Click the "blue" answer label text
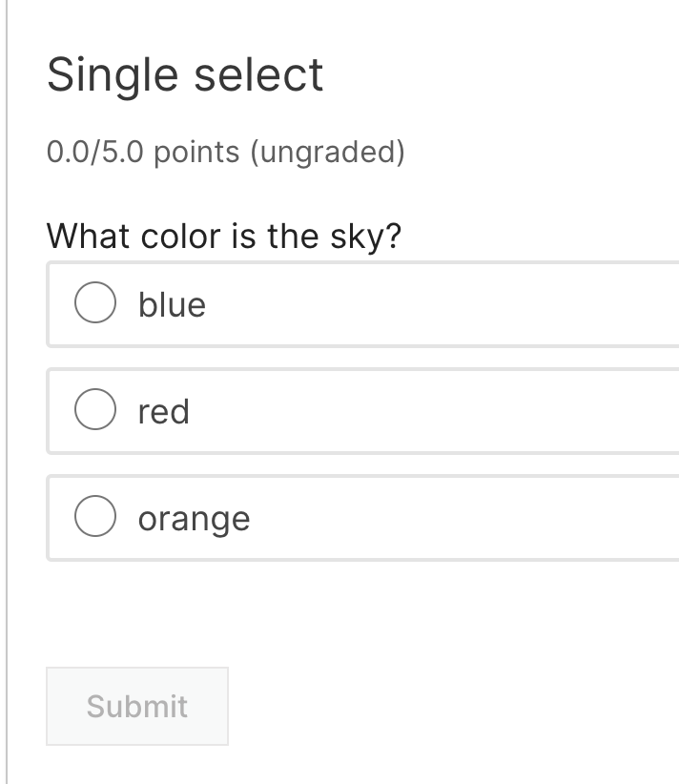 172,304
